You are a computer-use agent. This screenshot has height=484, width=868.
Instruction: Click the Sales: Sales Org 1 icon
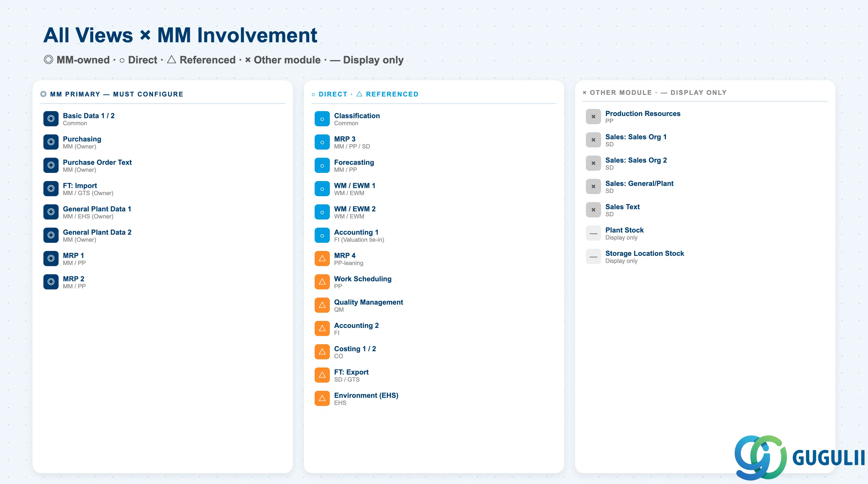click(593, 140)
